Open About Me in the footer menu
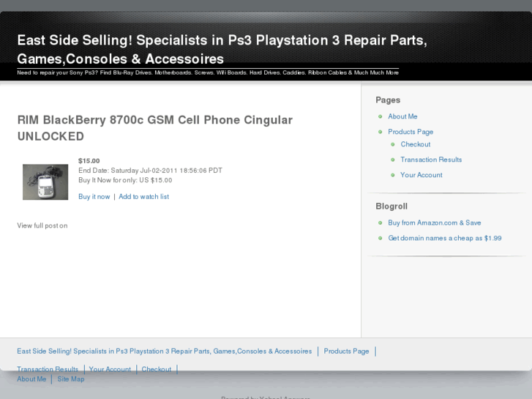Image resolution: width=532 pixels, height=399 pixels. click(x=31, y=379)
